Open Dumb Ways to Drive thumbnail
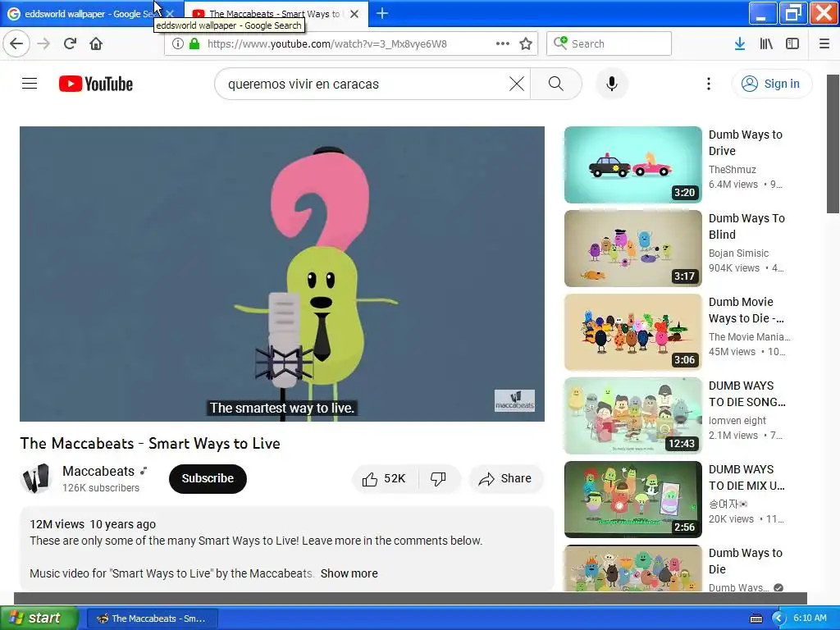Screen dimensions: 840x630 [x=632, y=164]
